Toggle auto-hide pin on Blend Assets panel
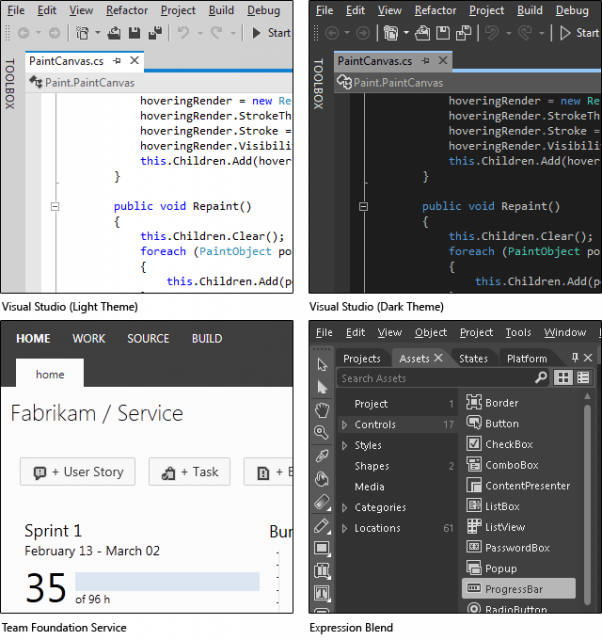Image resolution: width=602 pixels, height=640 pixels. 575,358
